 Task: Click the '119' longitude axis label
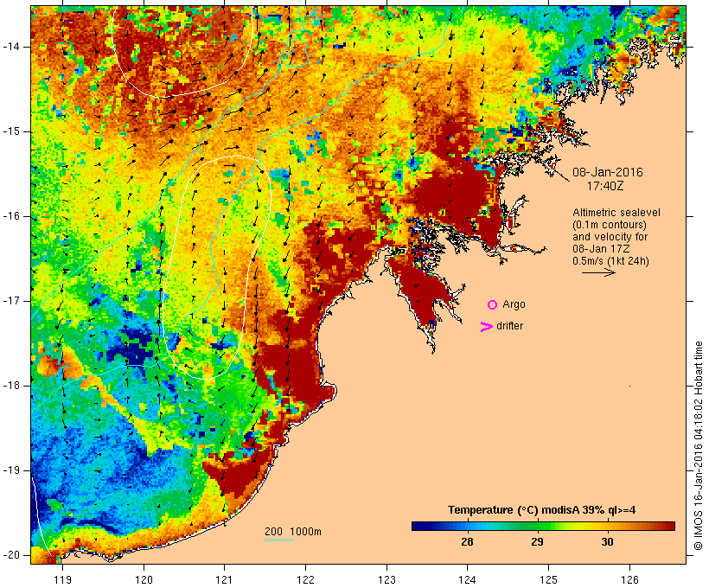[x=62, y=580]
